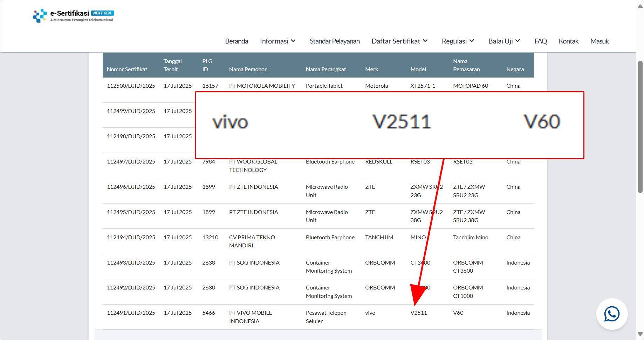This screenshot has height=340, width=644.
Task: Select certificate number 112491/DJID/2025
Action: (x=131, y=313)
